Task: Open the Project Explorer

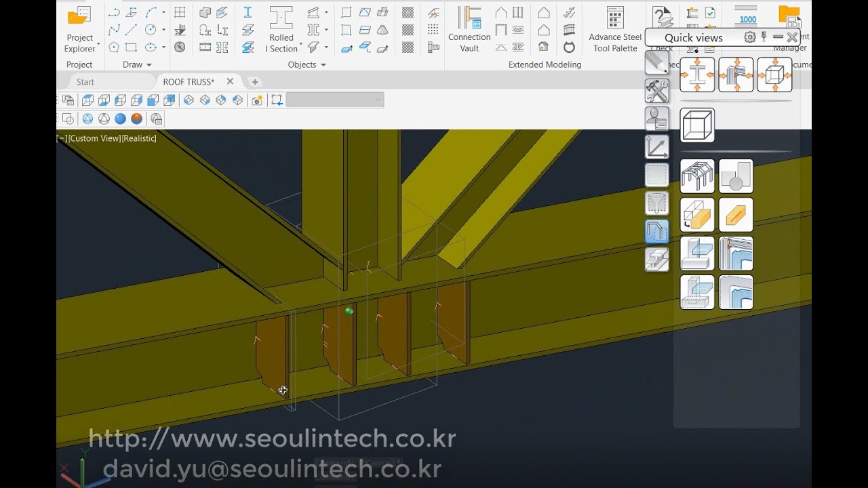Action: click(79, 29)
